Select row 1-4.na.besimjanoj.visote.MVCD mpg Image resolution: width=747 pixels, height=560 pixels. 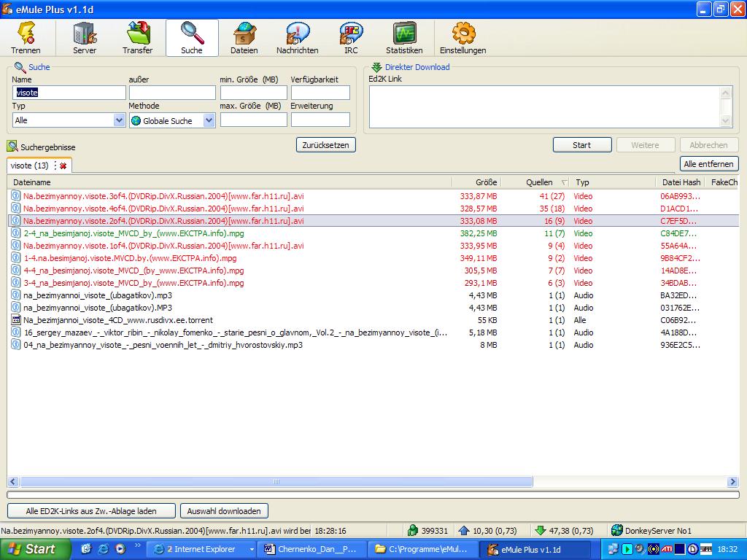pyautogui.click(x=373, y=258)
